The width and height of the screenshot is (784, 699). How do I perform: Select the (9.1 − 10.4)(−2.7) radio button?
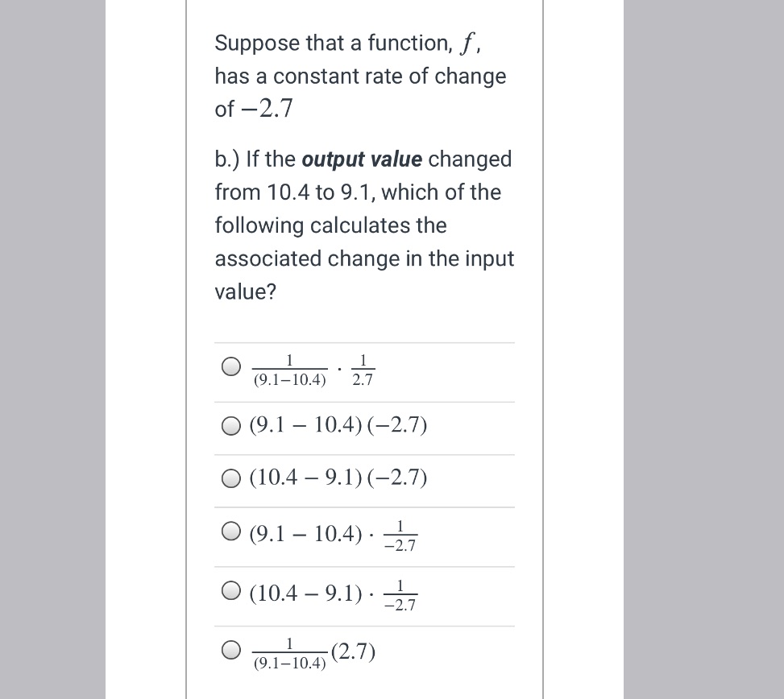tap(230, 426)
